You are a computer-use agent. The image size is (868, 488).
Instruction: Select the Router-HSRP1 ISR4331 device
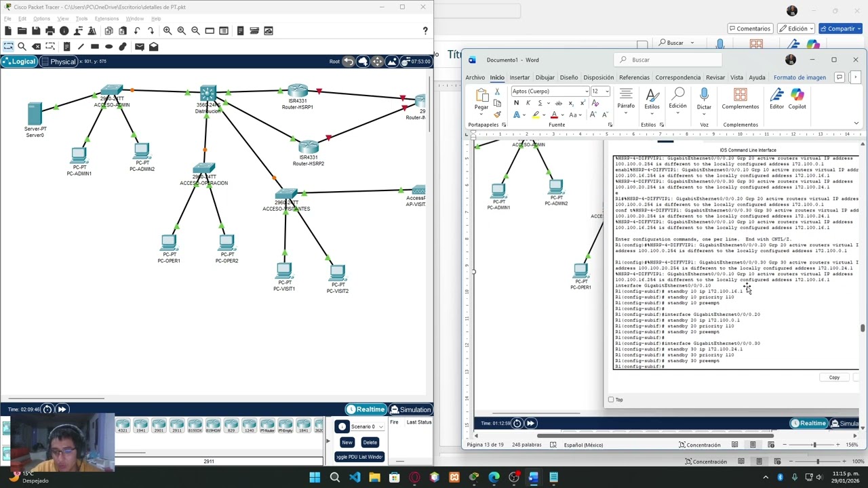pyautogui.click(x=298, y=91)
